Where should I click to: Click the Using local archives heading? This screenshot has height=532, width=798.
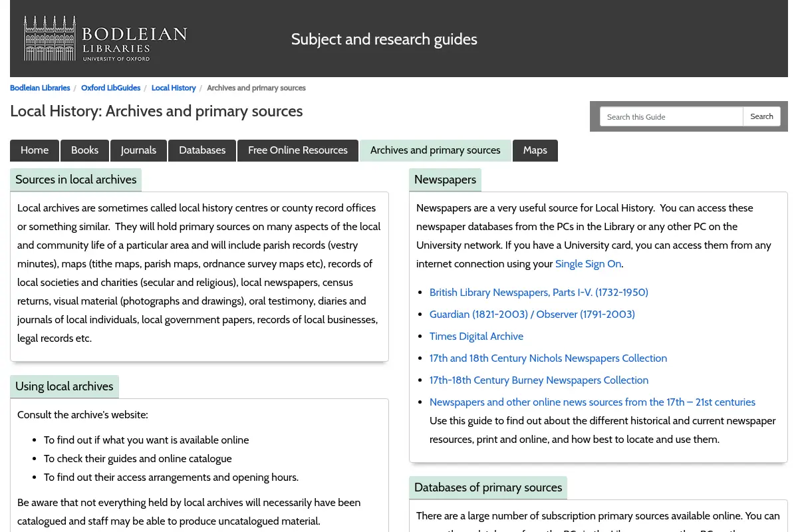point(65,386)
